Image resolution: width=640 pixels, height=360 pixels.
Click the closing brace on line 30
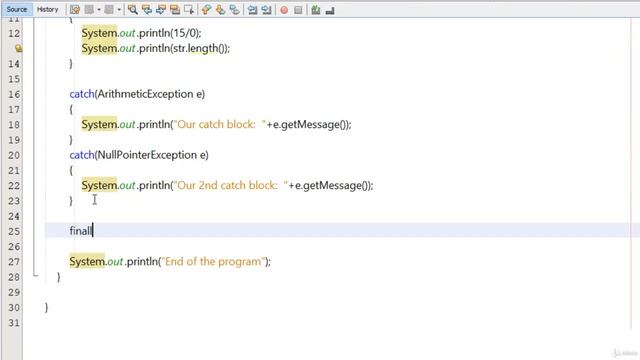click(x=47, y=307)
